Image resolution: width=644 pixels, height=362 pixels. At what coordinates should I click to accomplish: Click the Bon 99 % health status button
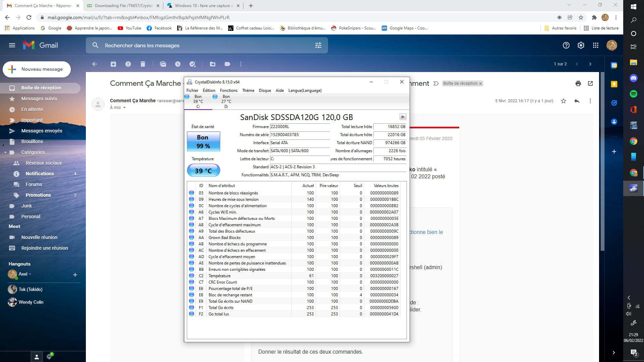point(203,141)
